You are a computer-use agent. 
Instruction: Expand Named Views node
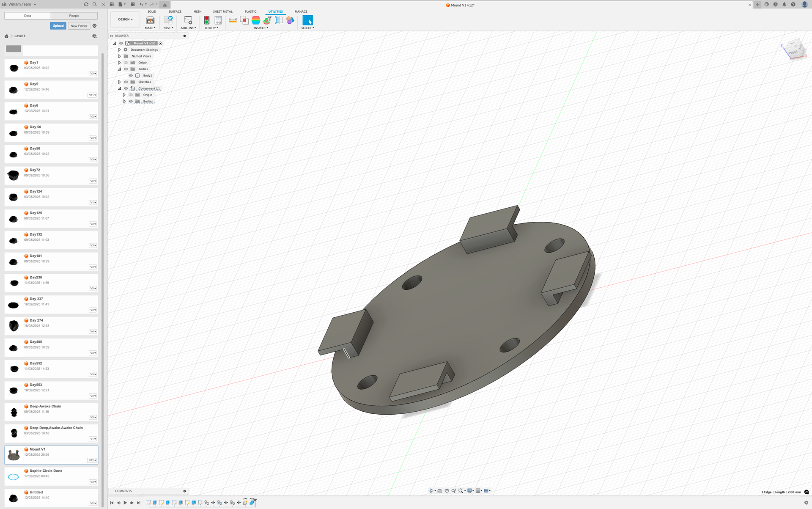[x=119, y=56]
